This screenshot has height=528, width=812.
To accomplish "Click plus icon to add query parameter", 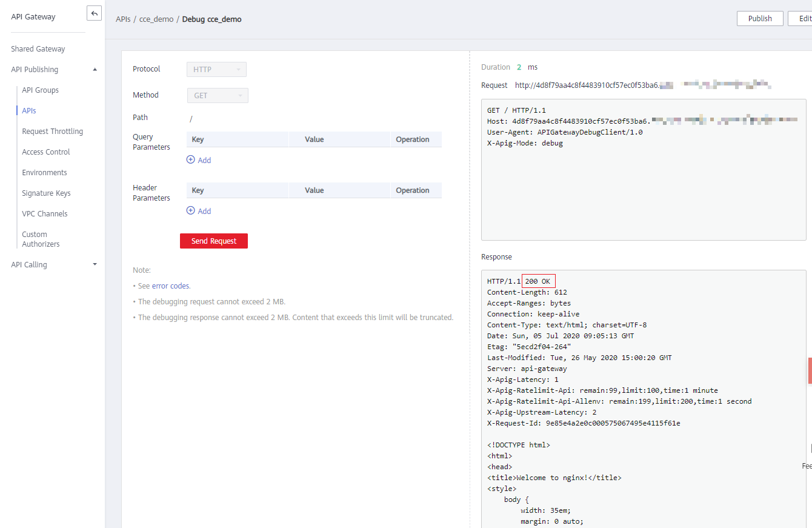I will 191,160.
